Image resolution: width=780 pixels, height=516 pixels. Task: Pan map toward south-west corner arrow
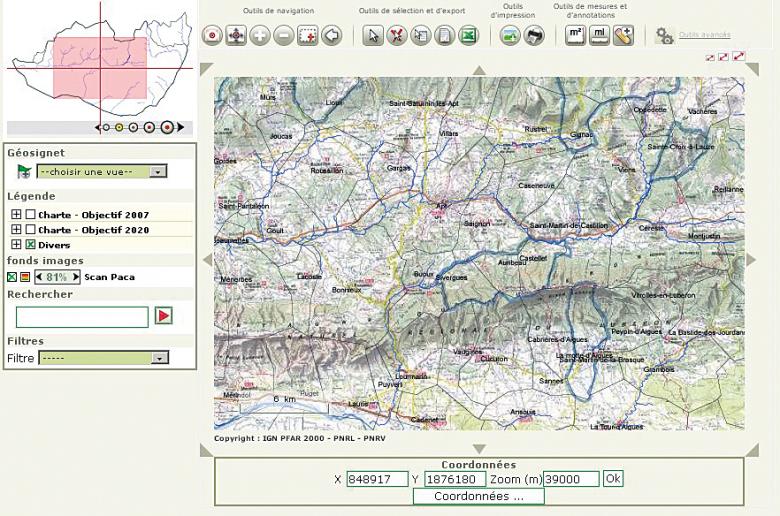pyautogui.click(x=205, y=451)
